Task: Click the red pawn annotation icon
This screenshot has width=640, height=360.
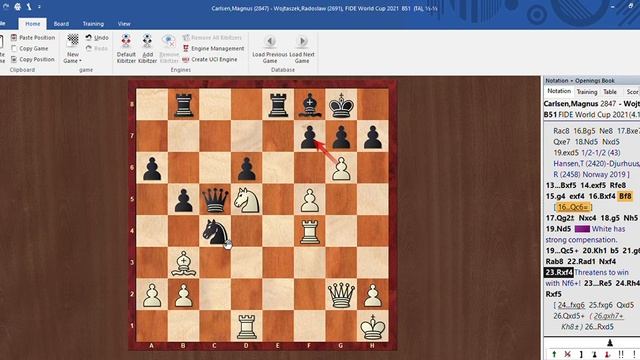Action: pyautogui.click(x=607, y=354)
